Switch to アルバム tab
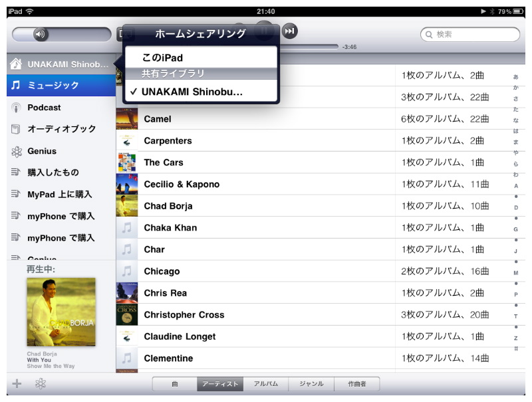The width and height of the screenshot is (532, 402). point(265,383)
